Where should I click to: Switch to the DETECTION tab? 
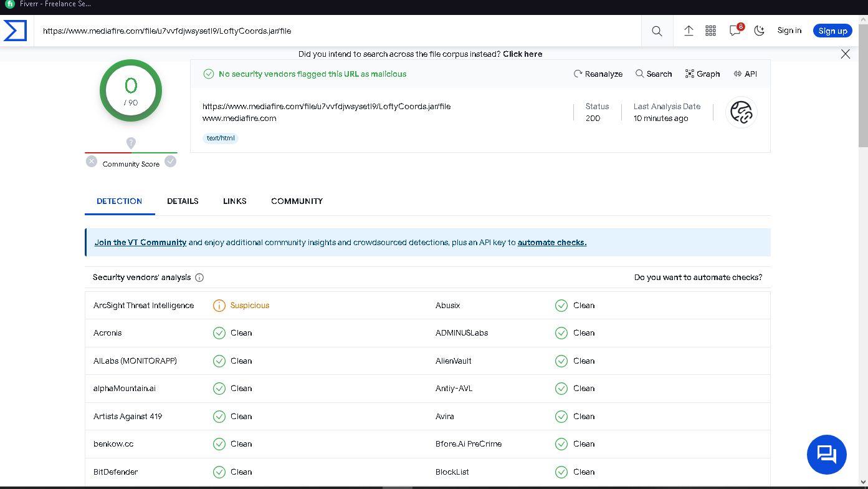click(x=120, y=201)
